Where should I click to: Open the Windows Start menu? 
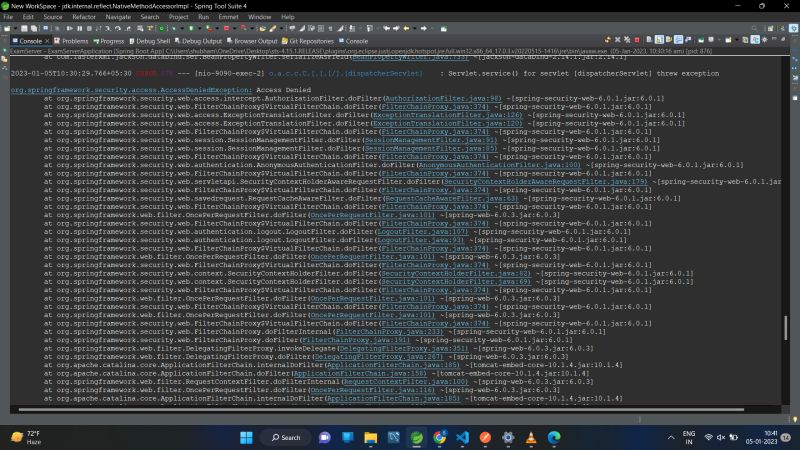click(x=246, y=437)
